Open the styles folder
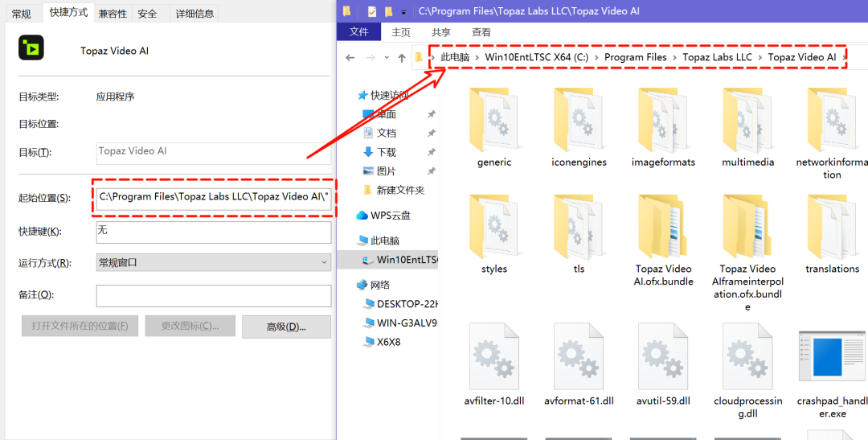Viewport: 868px width, 440px height. [493, 234]
